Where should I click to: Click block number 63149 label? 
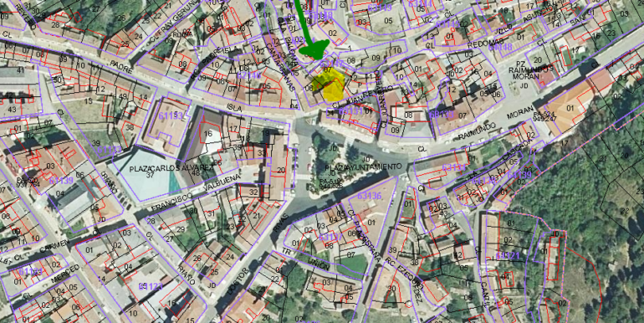coord(380,8)
